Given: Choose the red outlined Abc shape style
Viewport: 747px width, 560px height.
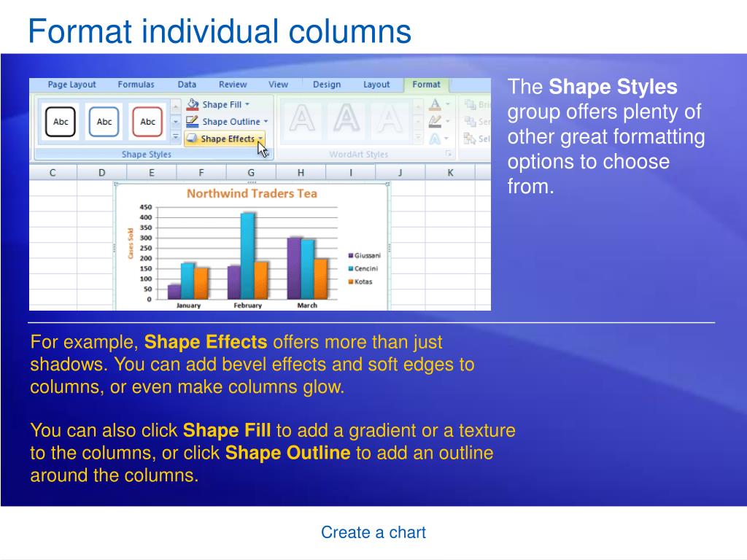Looking at the screenshot, I should pos(147,122).
